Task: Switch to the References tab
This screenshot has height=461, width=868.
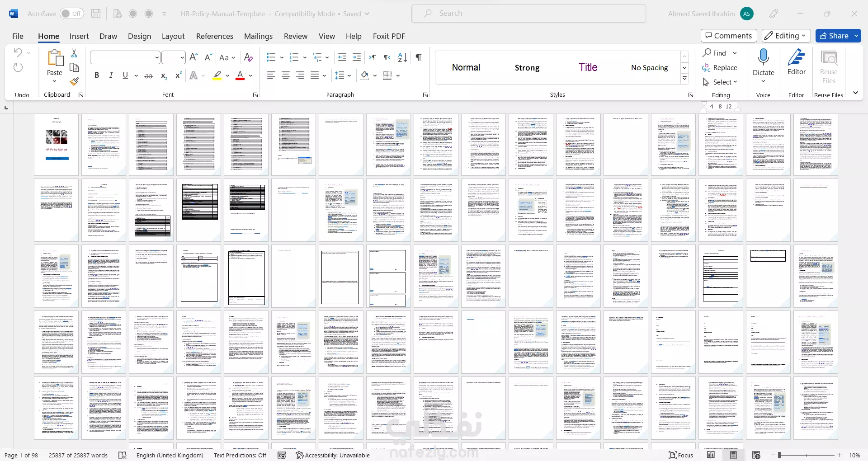Action: tap(215, 36)
